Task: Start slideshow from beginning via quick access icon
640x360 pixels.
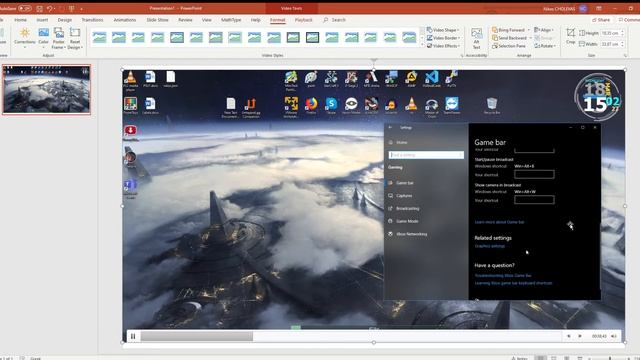Action: (x=72, y=8)
